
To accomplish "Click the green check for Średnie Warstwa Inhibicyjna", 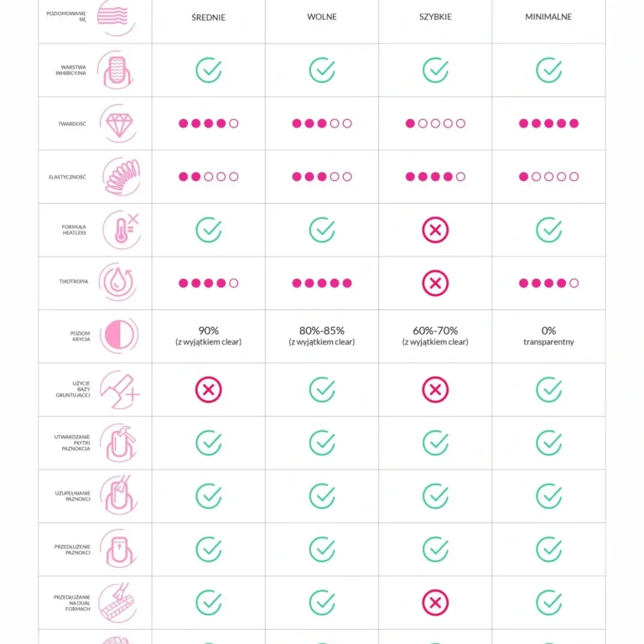I will pyautogui.click(x=209, y=70).
